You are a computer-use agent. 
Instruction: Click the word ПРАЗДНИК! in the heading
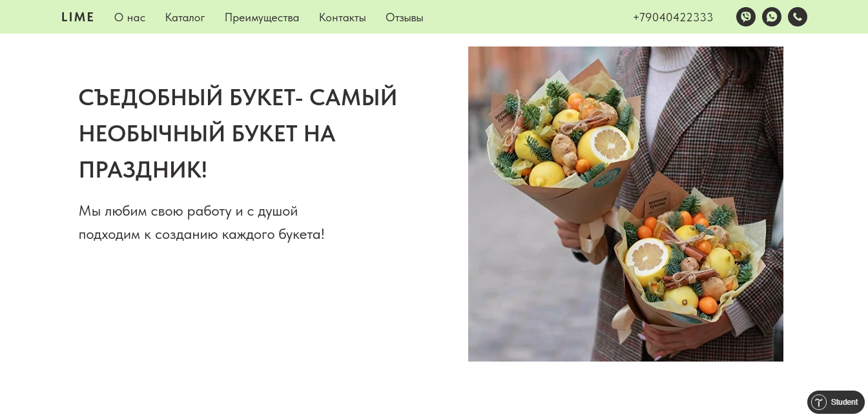pos(143,170)
